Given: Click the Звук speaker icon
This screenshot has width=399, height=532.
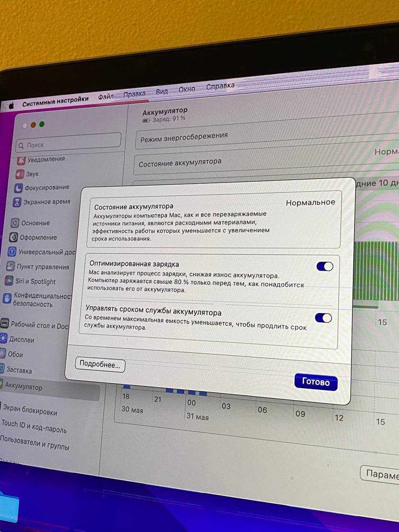Looking at the screenshot, I should pos(20,174).
